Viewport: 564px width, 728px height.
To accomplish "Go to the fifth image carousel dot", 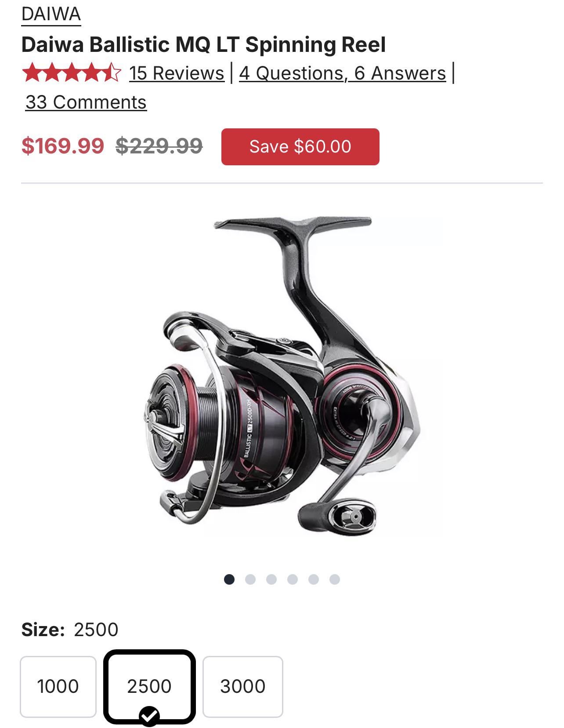I will [x=314, y=579].
